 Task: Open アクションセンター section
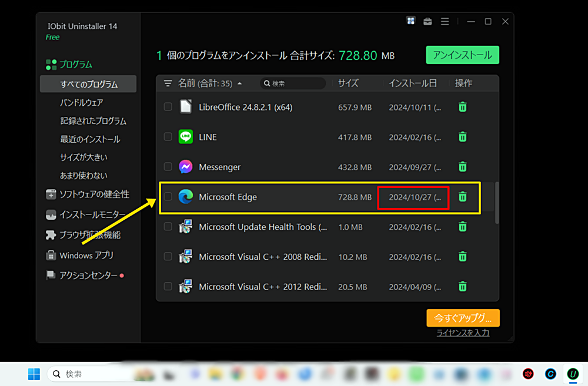[85, 276]
